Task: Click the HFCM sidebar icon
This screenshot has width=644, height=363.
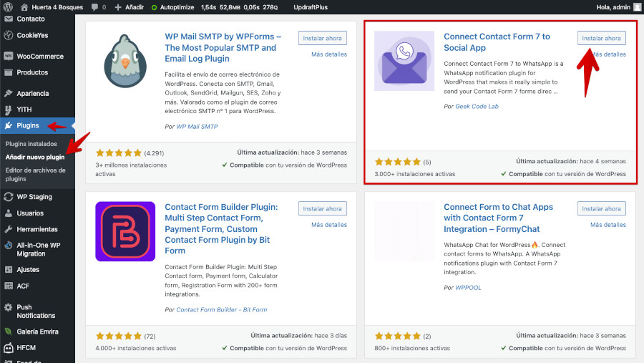Action: (8, 348)
